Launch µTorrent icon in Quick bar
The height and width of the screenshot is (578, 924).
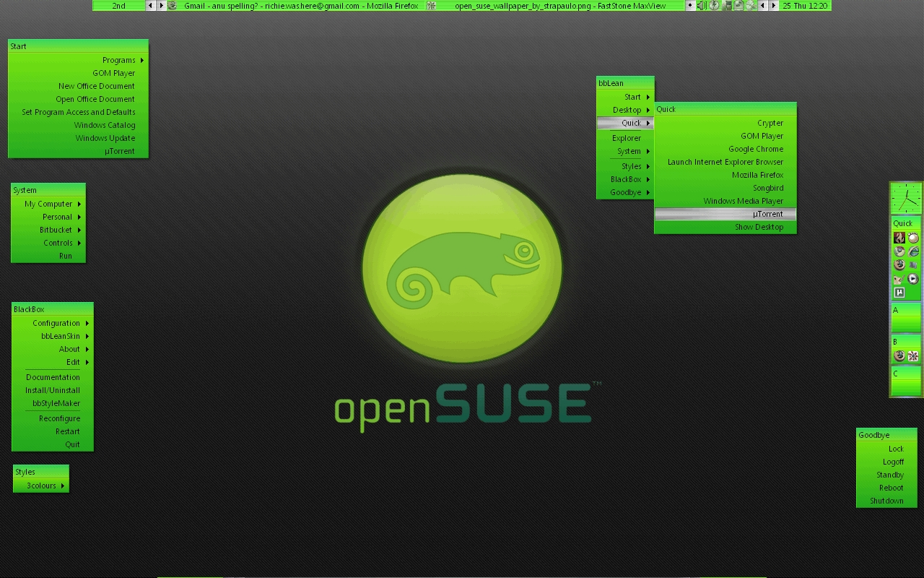[x=899, y=293]
